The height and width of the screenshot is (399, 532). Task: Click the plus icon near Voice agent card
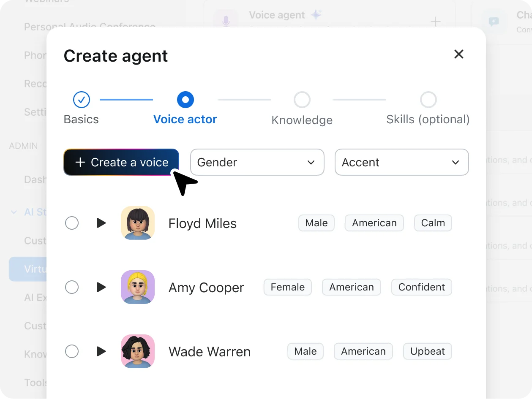(x=435, y=22)
